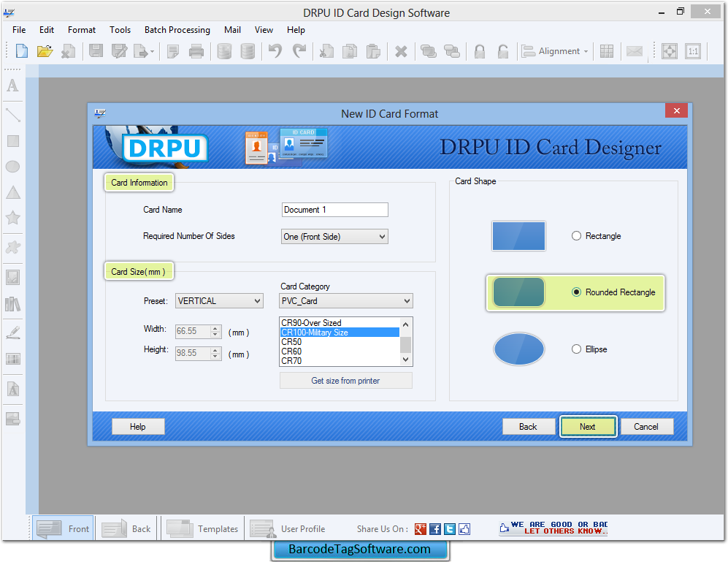The image size is (728, 562).
Task: Click the Back button in the dialog
Action: 529,427
